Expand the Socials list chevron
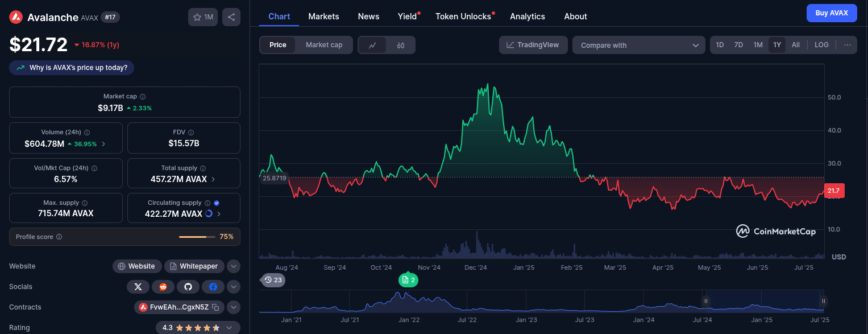This screenshot has width=868, height=334. coord(234,287)
